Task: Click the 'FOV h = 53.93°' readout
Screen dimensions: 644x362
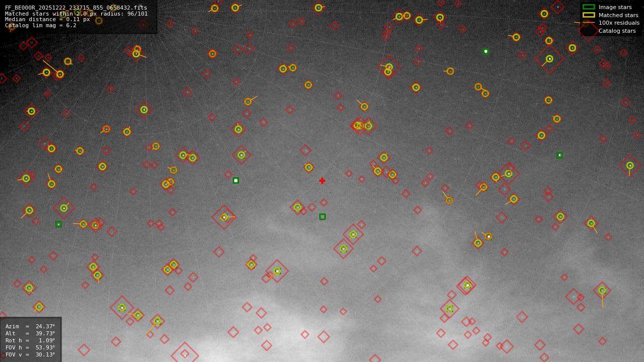Action: click(30, 347)
